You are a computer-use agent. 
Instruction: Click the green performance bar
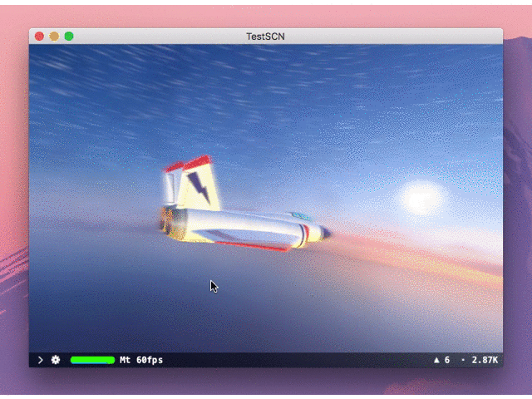[92, 360]
